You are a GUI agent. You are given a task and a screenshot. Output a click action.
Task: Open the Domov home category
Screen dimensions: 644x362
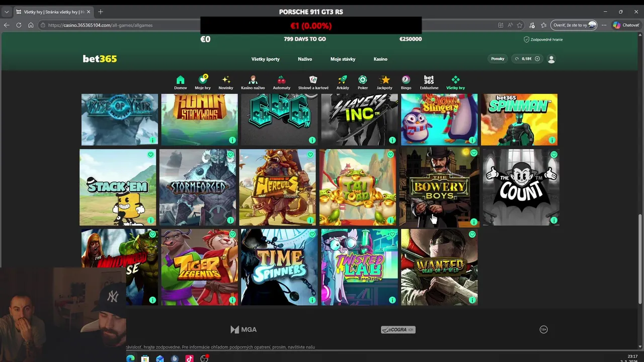(180, 82)
